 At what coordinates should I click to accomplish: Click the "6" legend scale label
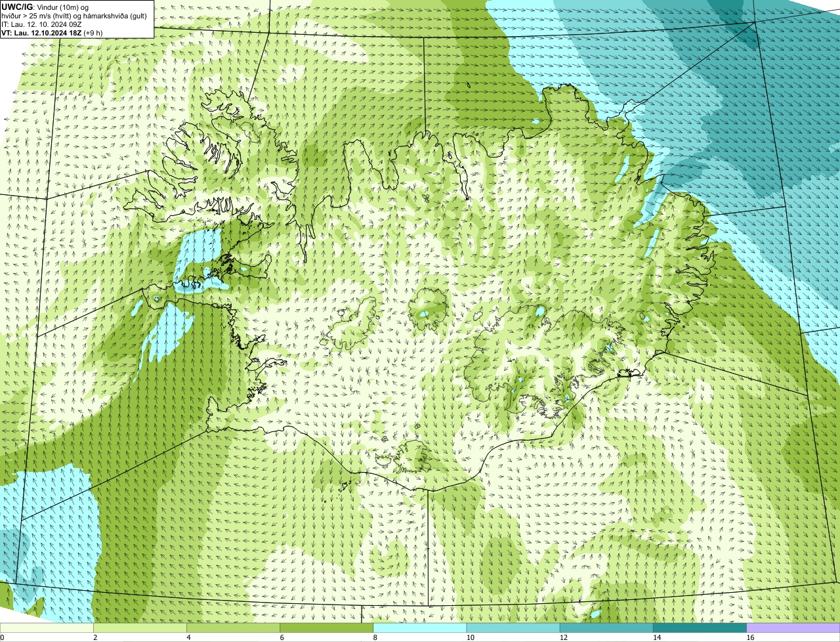282,637
